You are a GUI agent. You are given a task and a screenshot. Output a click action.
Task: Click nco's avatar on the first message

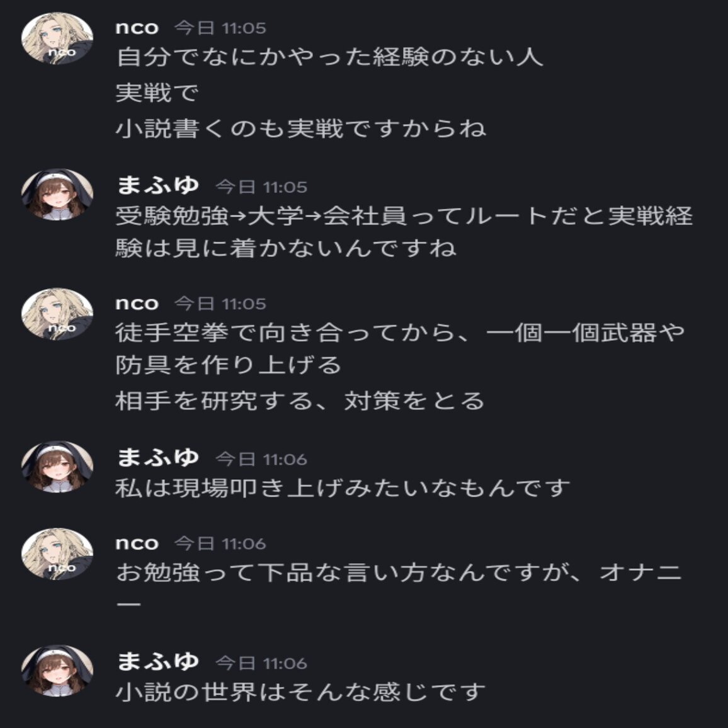pos(57,38)
